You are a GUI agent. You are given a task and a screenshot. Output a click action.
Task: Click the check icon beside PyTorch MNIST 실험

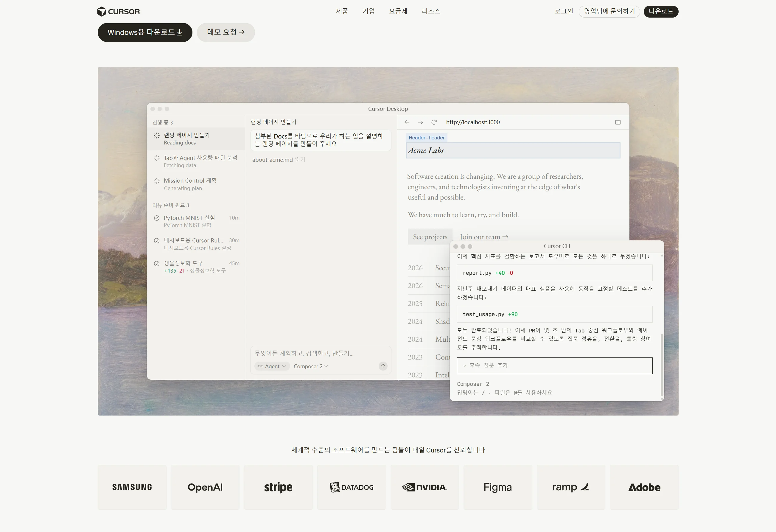[x=157, y=218]
